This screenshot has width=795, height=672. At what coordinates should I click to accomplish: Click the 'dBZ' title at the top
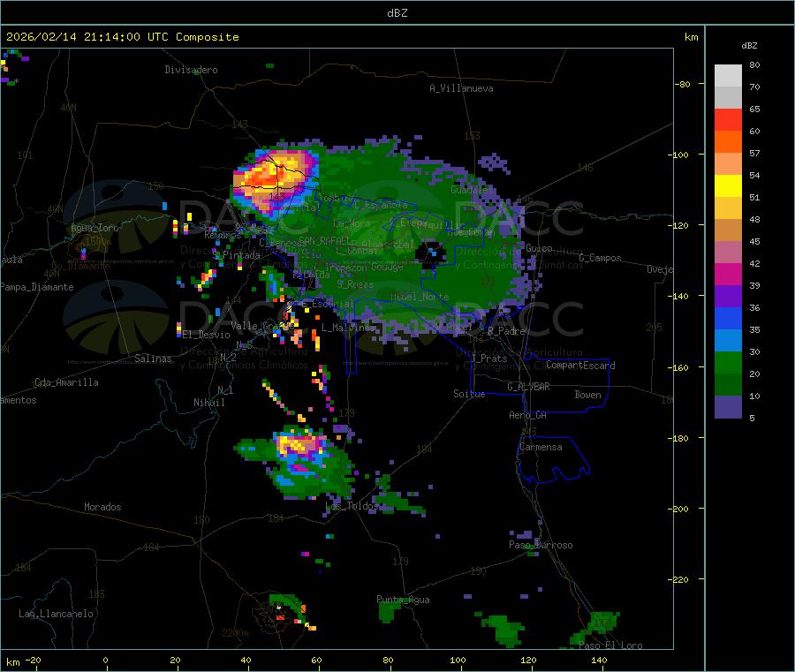tap(397, 13)
